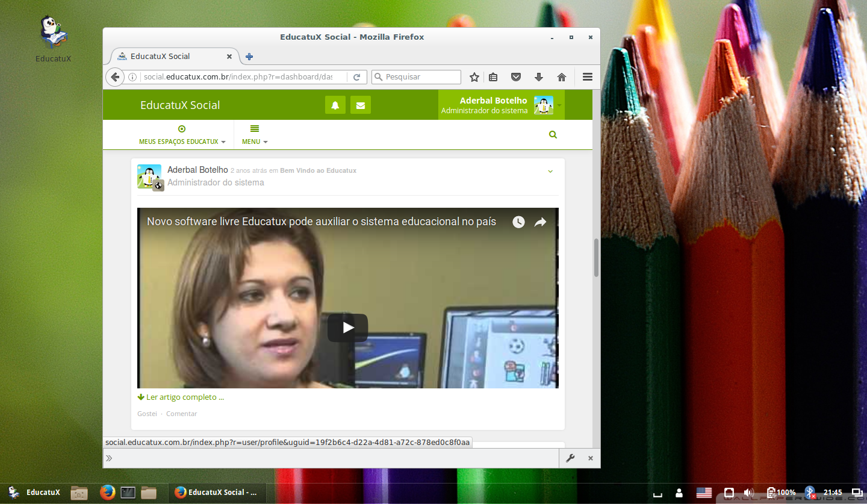867x504 pixels.
Task: Bookmark this page with the star
Action: pos(474,77)
